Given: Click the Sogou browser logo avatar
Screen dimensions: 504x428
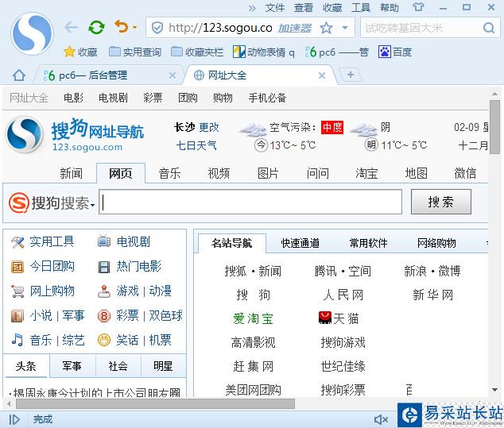Looking at the screenshot, I should [x=32, y=33].
